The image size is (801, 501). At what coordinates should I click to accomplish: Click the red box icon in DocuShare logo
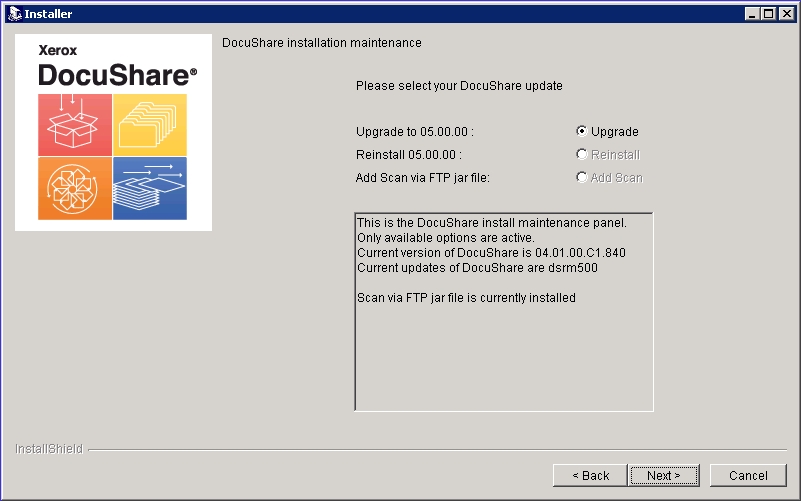pos(75,125)
